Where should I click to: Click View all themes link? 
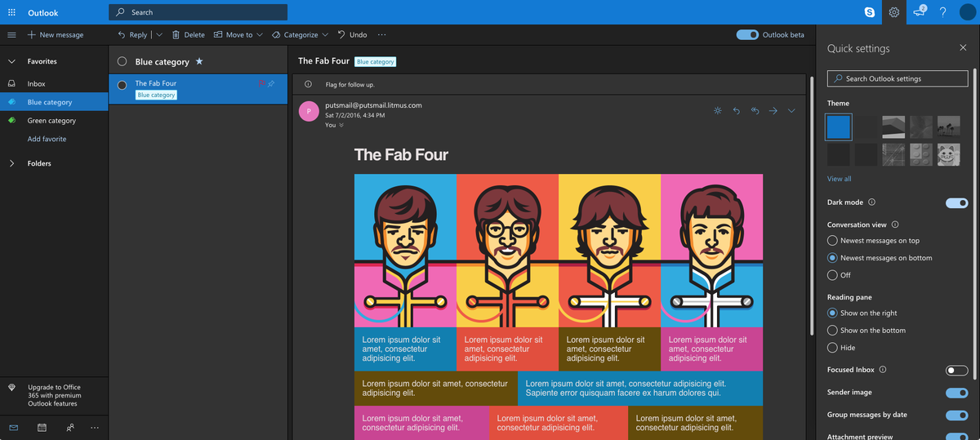840,179
